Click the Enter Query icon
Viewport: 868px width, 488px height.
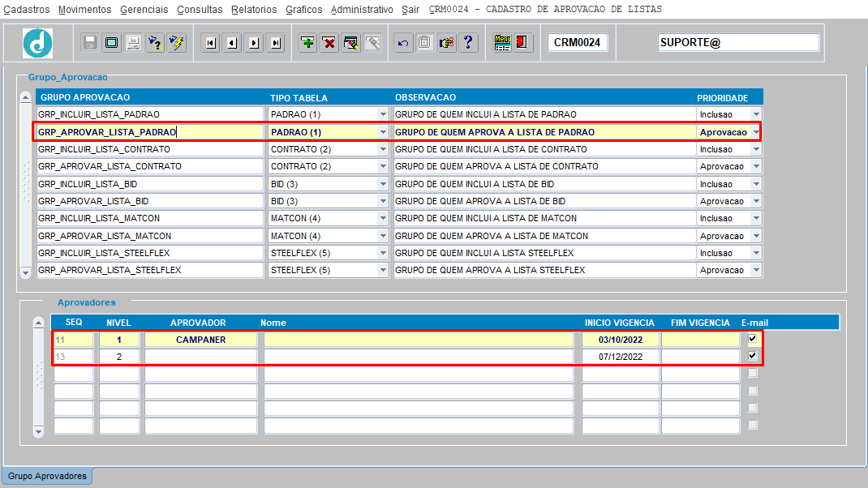(x=155, y=43)
